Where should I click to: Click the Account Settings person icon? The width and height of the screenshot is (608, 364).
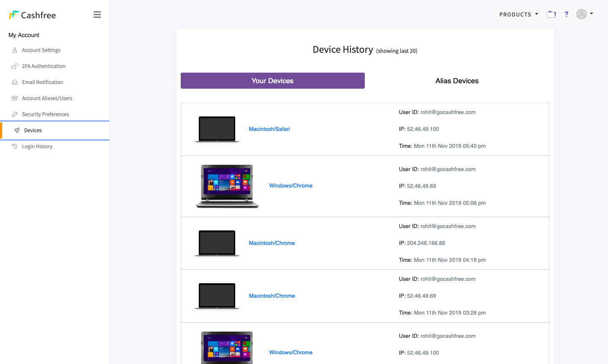[x=15, y=50]
